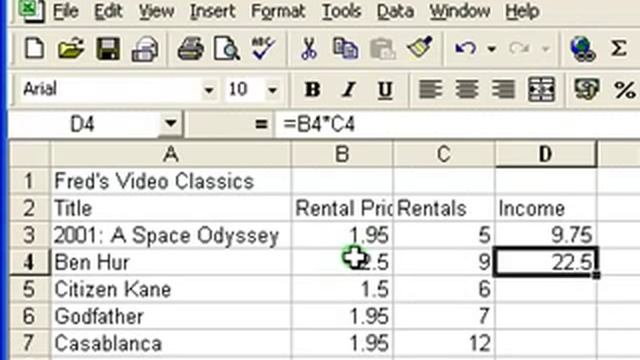The width and height of the screenshot is (640, 360).
Task: Click the Excel document icon beside File
Action: pyautogui.click(x=31, y=11)
